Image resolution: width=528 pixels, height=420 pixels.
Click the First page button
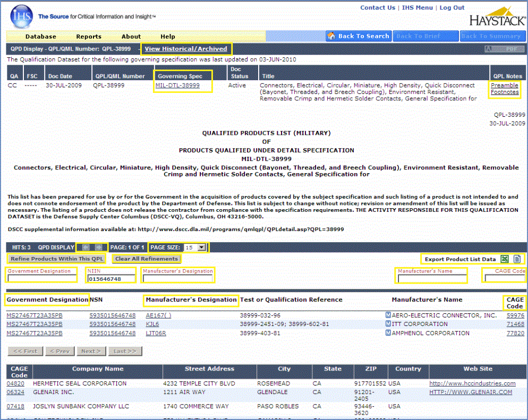pyautogui.click(x=25, y=351)
